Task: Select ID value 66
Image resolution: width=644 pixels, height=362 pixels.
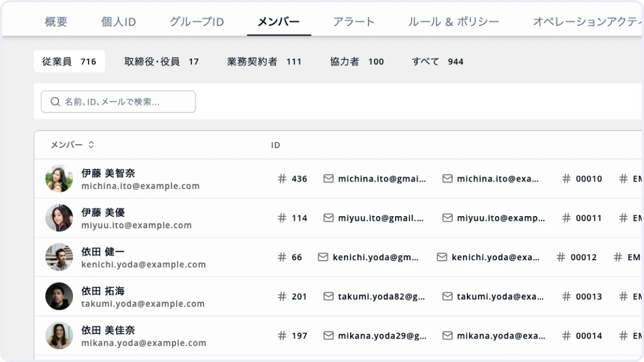Action: click(x=297, y=257)
